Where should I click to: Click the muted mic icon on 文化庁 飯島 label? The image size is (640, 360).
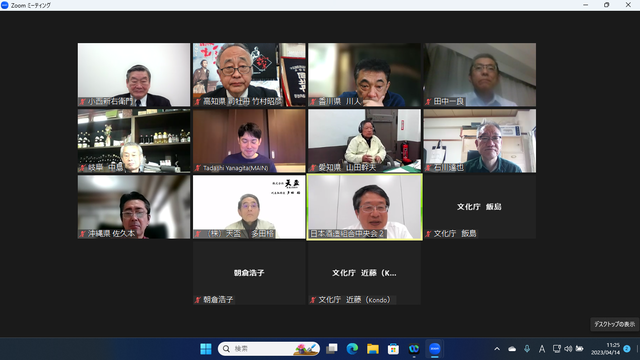click(x=428, y=234)
